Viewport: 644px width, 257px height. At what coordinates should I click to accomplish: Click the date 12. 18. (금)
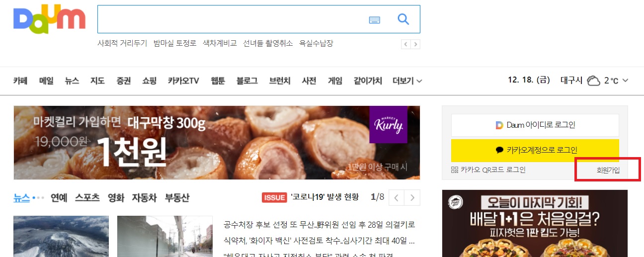(x=529, y=80)
